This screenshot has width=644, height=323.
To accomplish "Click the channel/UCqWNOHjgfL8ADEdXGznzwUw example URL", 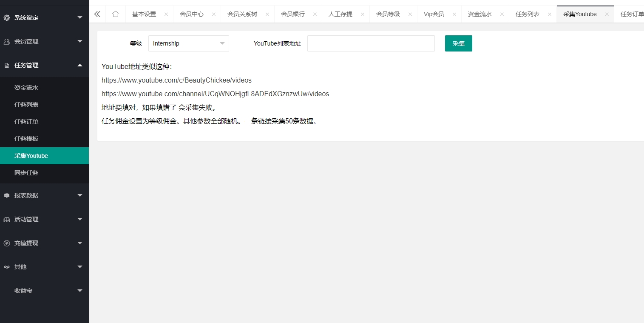I will (216, 94).
